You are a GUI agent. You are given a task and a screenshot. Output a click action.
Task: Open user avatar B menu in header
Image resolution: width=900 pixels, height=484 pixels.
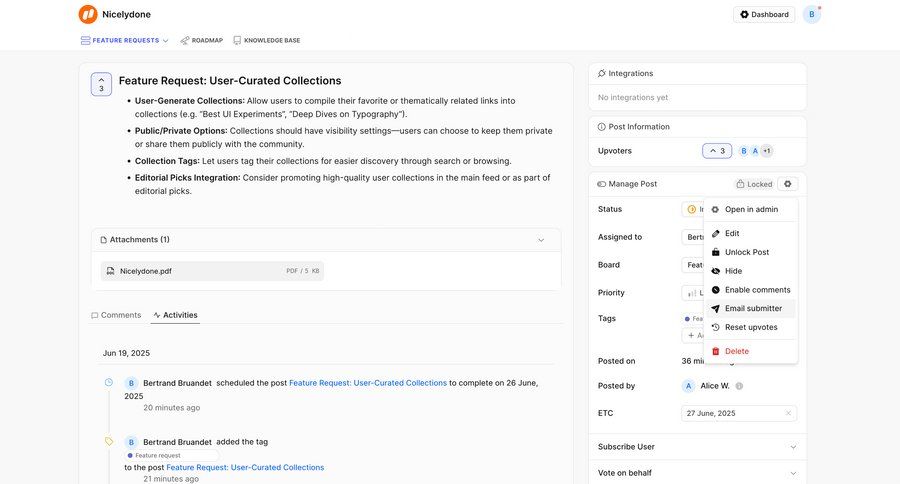812,14
